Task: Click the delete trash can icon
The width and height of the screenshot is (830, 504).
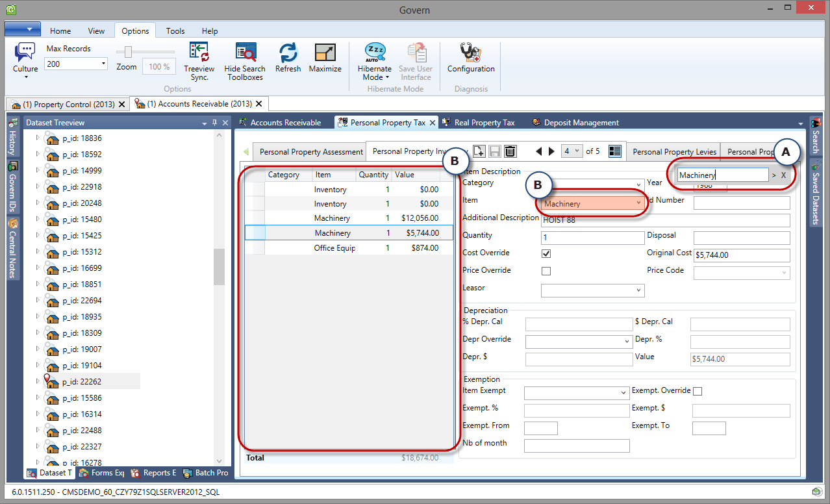Action: [x=510, y=151]
